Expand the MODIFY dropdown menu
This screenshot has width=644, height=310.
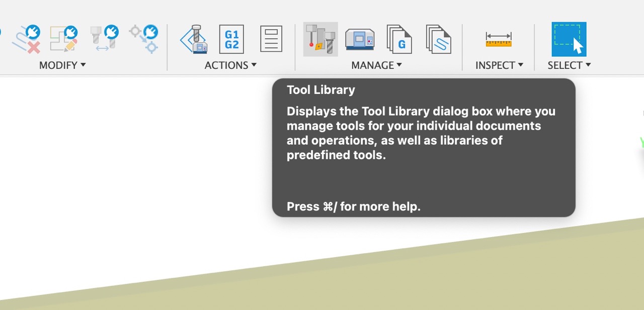coord(62,65)
